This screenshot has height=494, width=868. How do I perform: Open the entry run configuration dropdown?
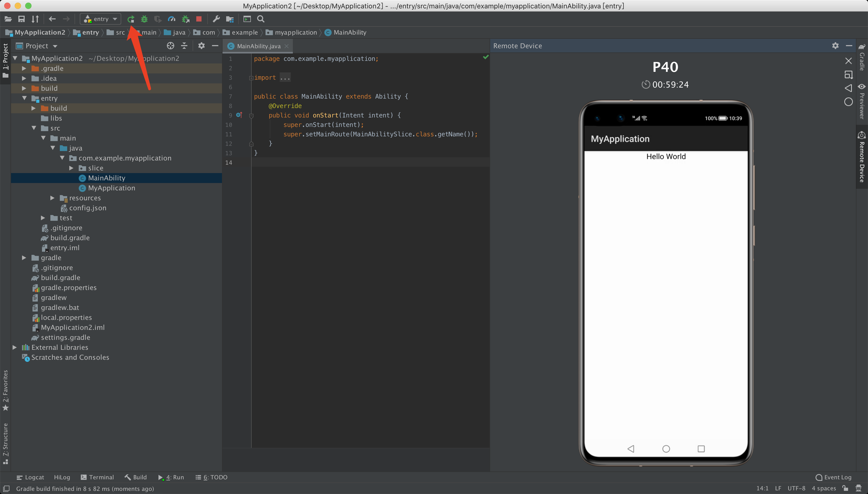[x=101, y=19]
